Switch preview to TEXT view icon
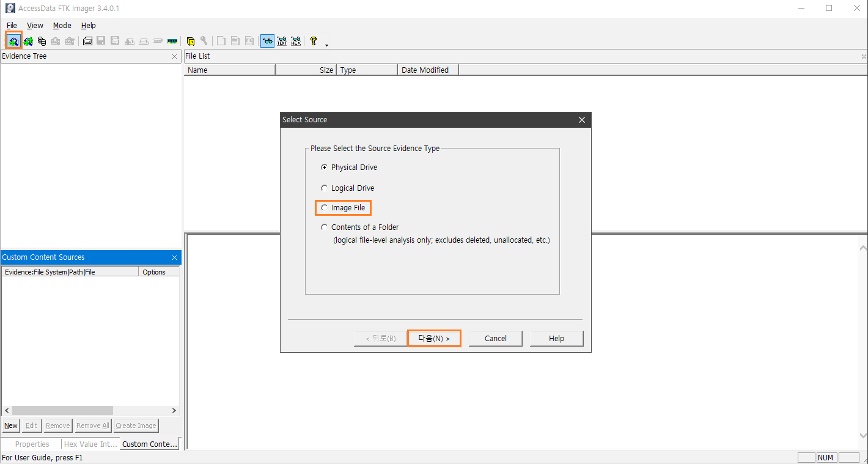 [282, 41]
